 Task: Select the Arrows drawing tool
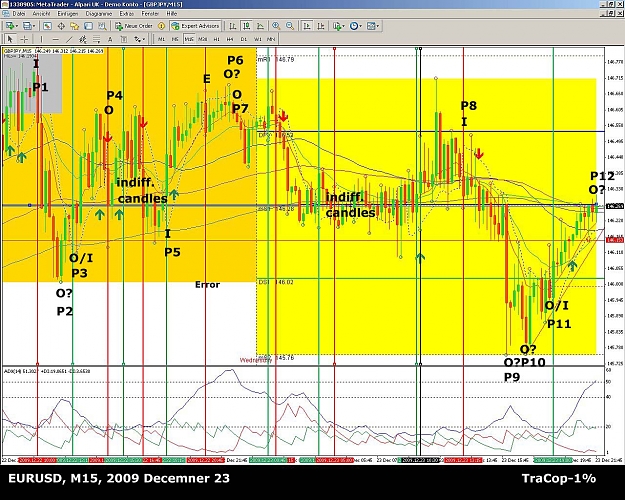pyautogui.click(x=138, y=39)
